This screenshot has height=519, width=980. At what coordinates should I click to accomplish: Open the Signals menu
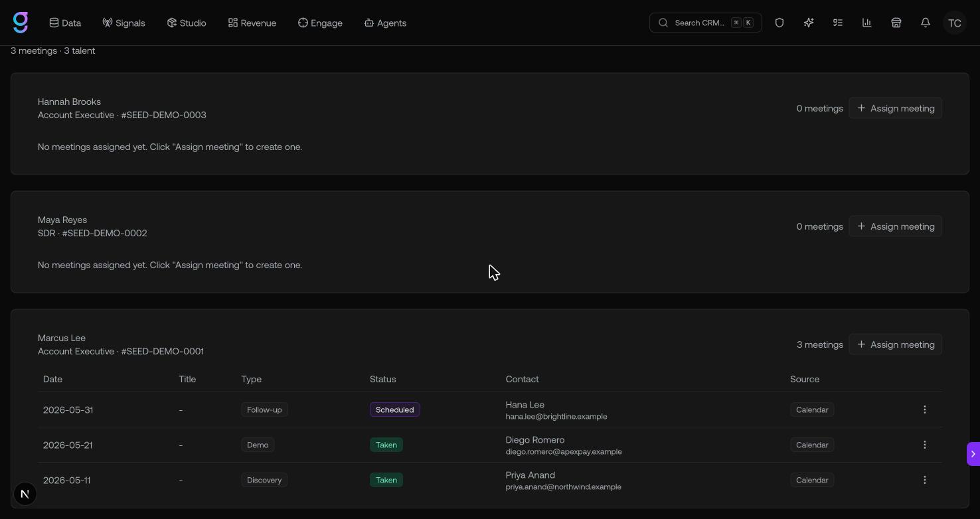click(123, 23)
